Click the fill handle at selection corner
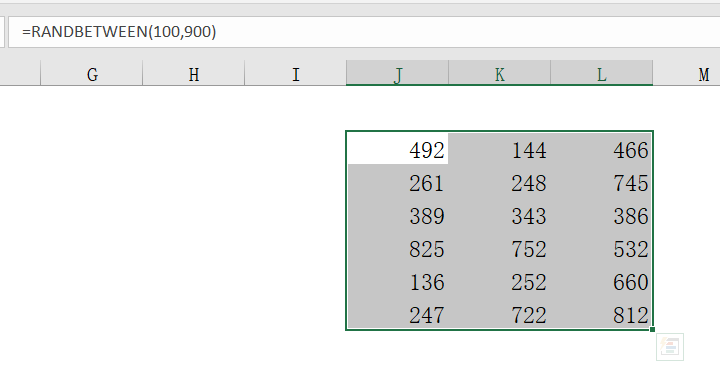720x374 pixels. [652, 329]
